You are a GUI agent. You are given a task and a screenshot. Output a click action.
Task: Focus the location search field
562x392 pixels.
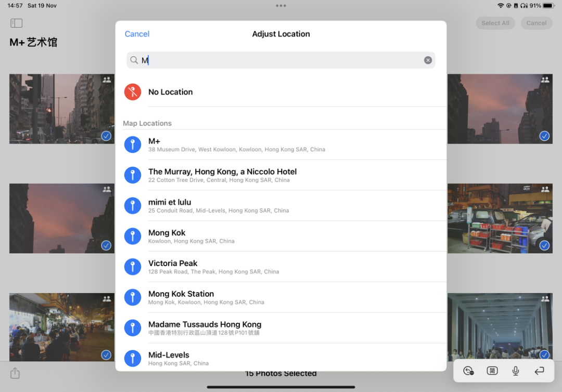(280, 60)
